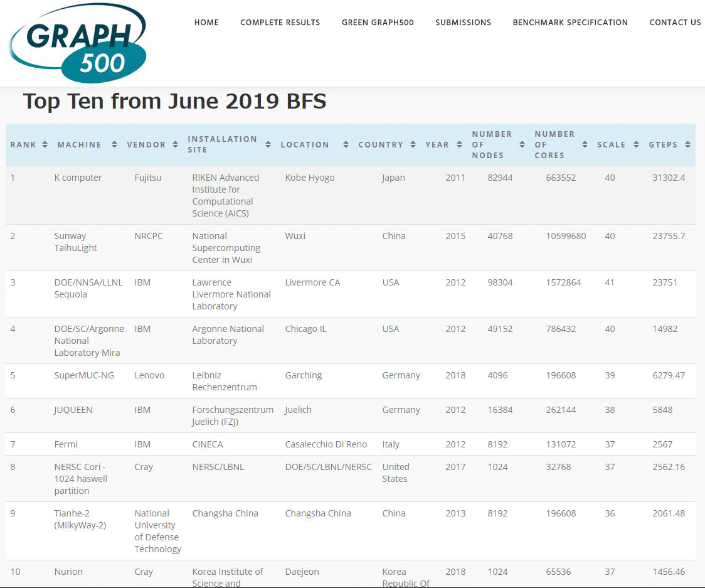
Task: Select the Nurion machine cell
Action: [x=68, y=572]
